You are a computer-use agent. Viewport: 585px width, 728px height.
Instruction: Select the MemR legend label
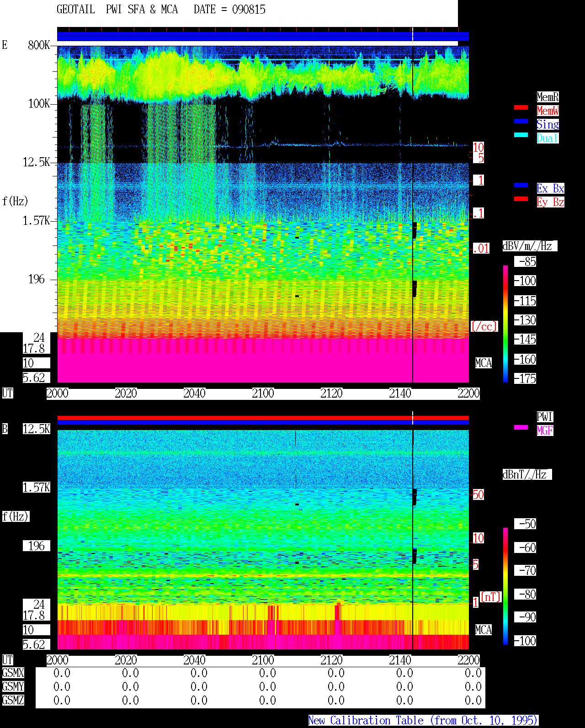[548, 97]
